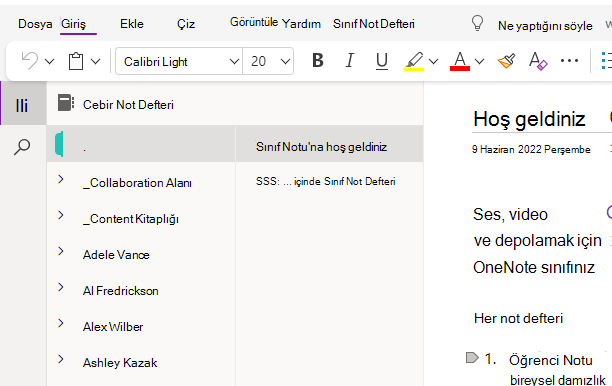Image resolution: width=612 pixels, height=386 pixels.
Task: Switch to the Çiz tab
Action: tap(186, 24)
